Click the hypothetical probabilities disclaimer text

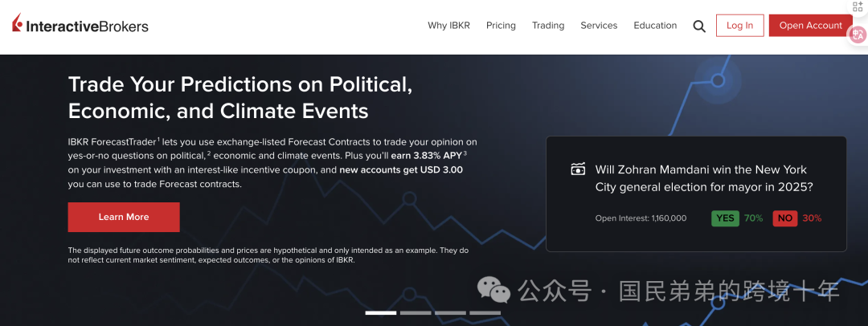(268, 255)
